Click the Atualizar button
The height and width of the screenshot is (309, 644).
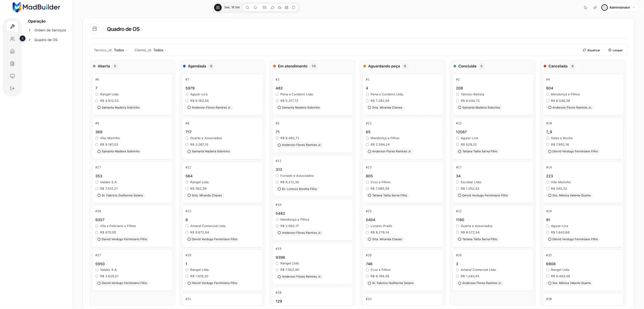(x=591, y=50)
